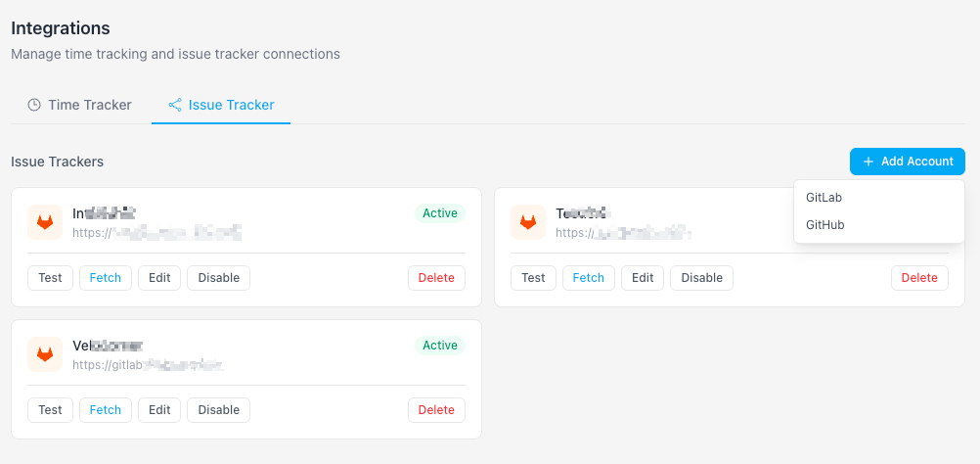Disable the Vel tracker at bottom
980x464 pixels.
click(219, 409)
